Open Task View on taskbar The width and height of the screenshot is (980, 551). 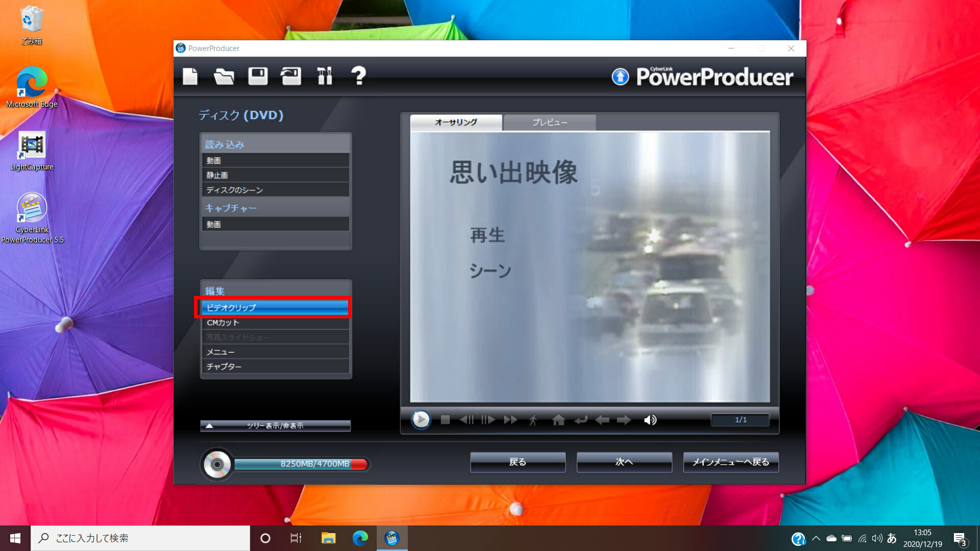tap(296, 538)
